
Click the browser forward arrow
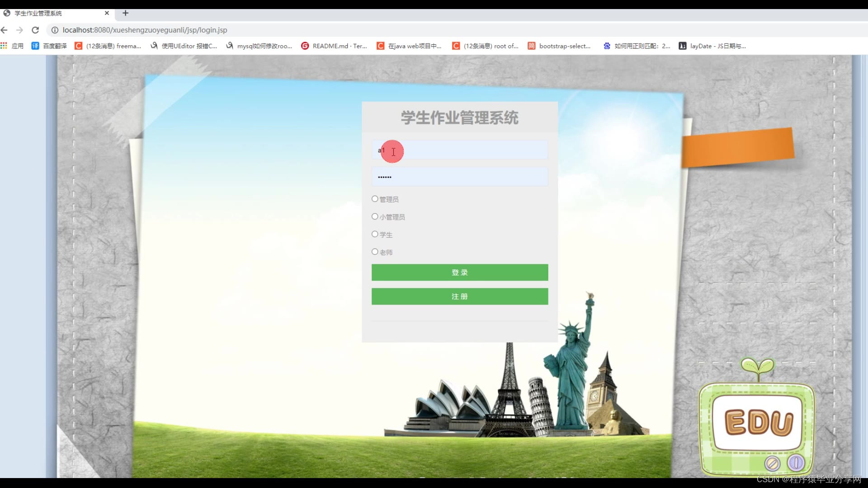click(19, 30)
